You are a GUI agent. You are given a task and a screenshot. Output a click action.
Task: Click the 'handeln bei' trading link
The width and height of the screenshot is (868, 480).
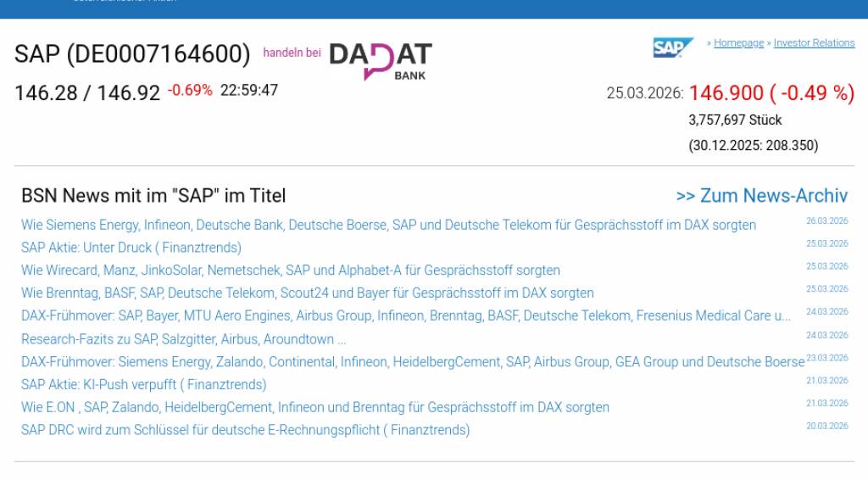(x=292, y=53)
